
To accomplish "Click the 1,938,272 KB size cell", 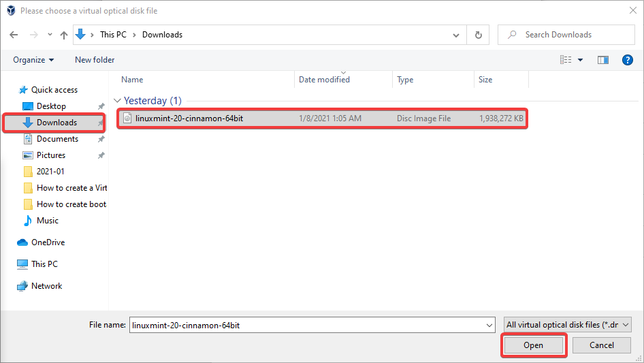I will 501,119.
